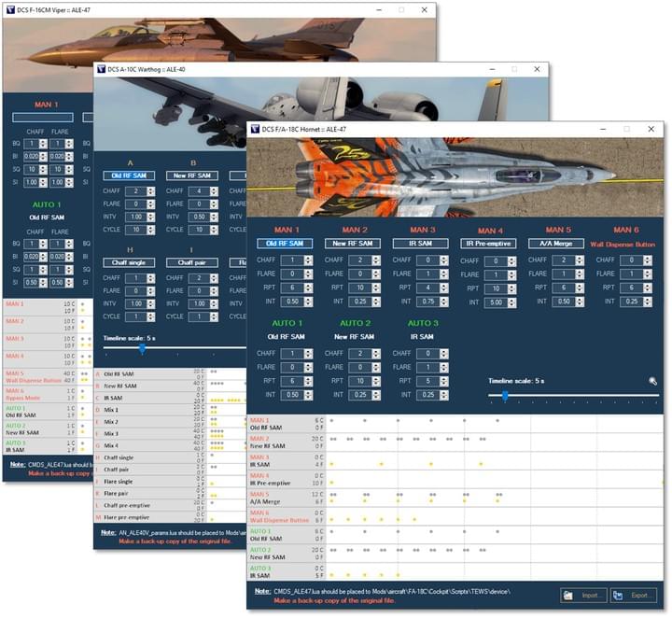Select program B 'New RF SAM' name field in Warthog
The image size is (672, 618).
click(x=192, y=176)
